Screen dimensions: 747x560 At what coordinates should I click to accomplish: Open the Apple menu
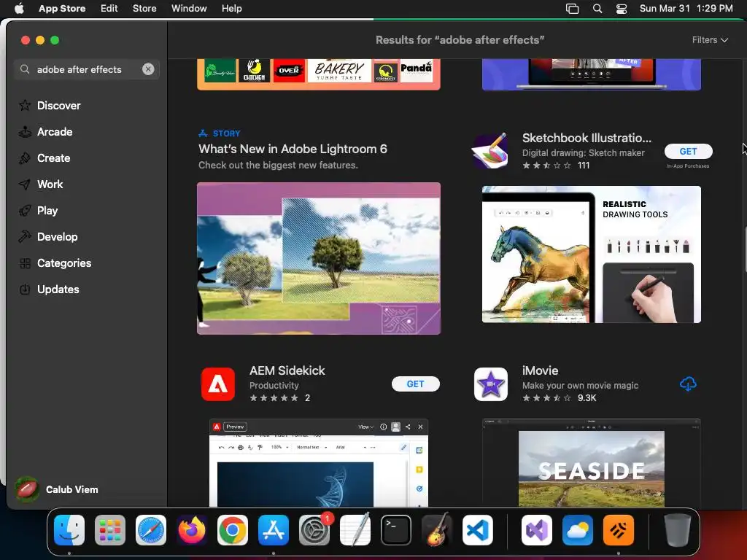[19, 8]
